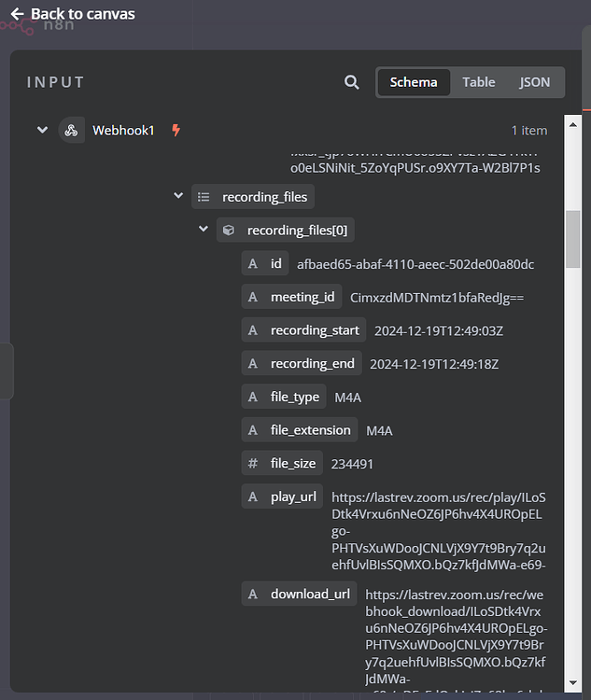Click the recording_files[0] object cube icon
Image resolution: width=591 pixels, height=700 pixels.
pyautogui.click(x=229, y=231)
